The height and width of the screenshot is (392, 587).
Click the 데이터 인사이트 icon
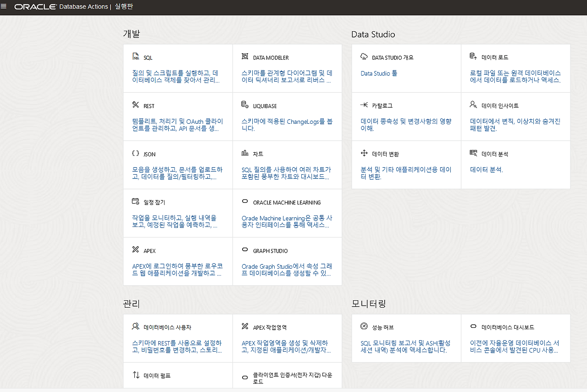tap(473, 105)
